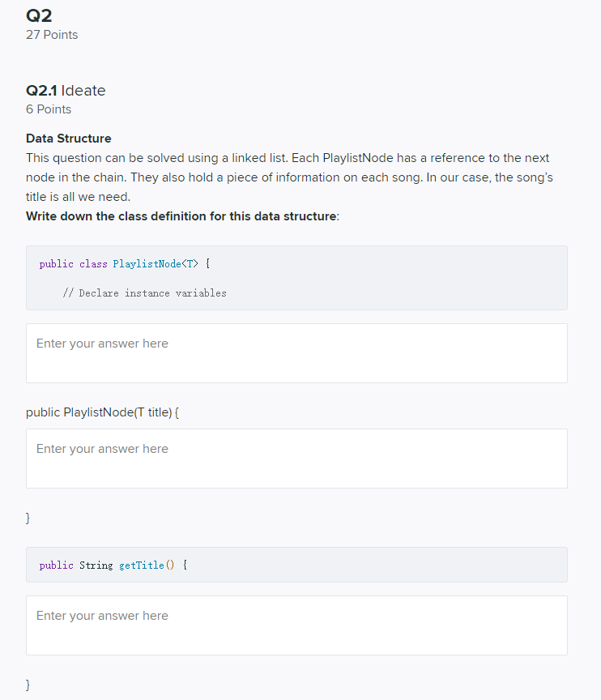Click the linked list description paragraph
The image size is (601, 700).
(x=288, y=177)
